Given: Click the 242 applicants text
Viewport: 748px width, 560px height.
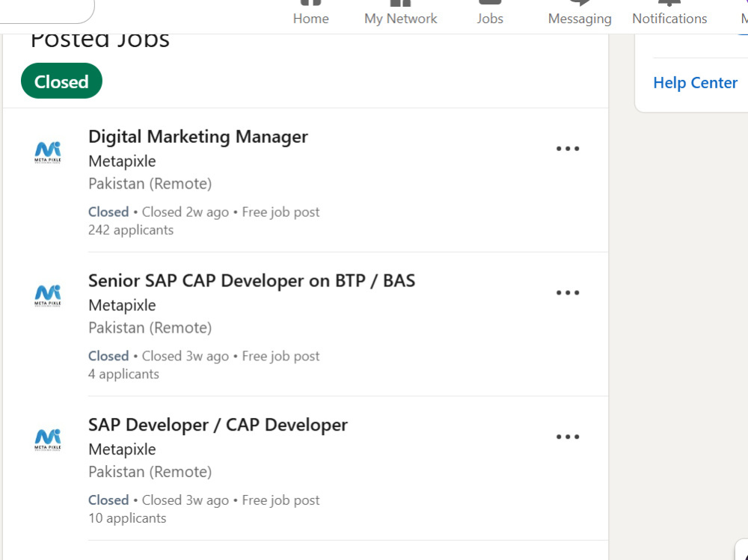Looking at the screenshot, I should click(x=131, y=230).
